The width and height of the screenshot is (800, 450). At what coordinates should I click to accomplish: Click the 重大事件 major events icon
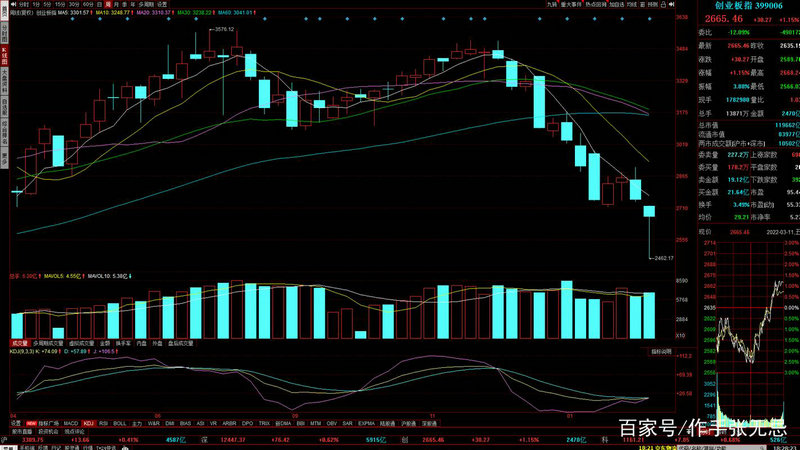pyautogui.click(x=575, y=5)
